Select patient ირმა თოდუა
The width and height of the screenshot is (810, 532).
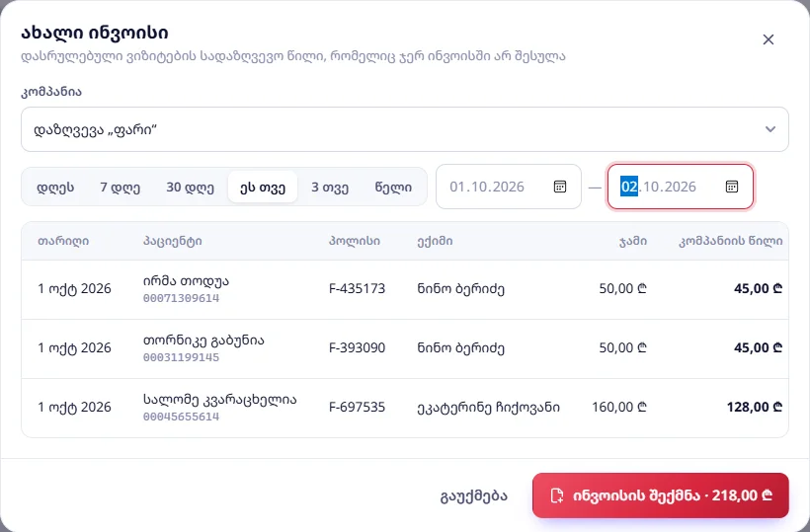186,281
